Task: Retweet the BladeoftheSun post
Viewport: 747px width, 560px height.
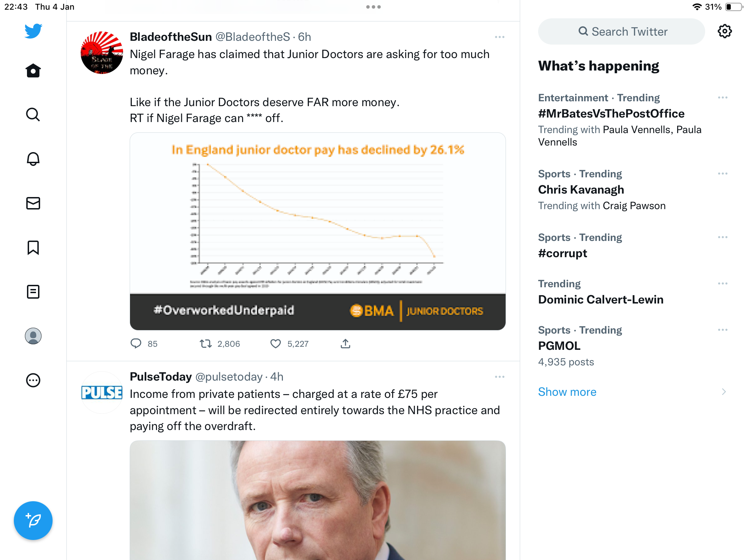Action: click(x=206, y=344)
